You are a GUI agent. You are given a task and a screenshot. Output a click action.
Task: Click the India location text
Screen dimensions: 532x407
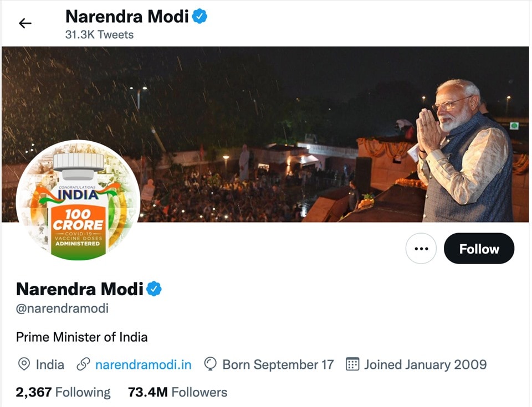point(50,364)
